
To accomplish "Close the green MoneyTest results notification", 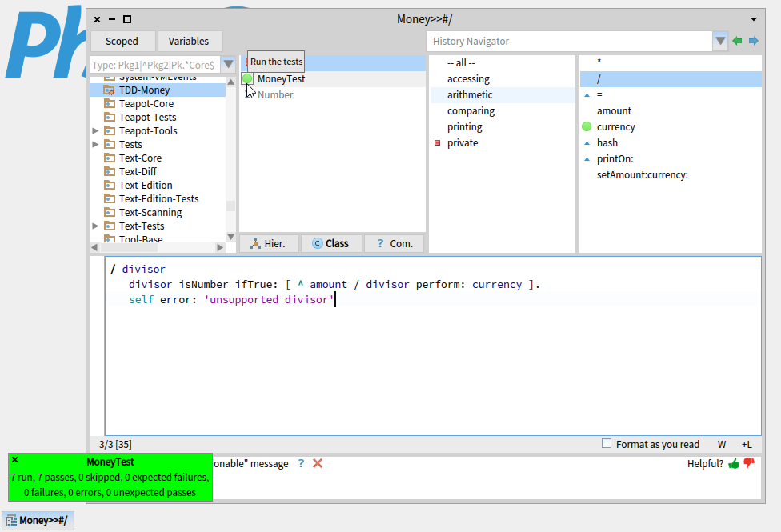I will click(15, 460).
